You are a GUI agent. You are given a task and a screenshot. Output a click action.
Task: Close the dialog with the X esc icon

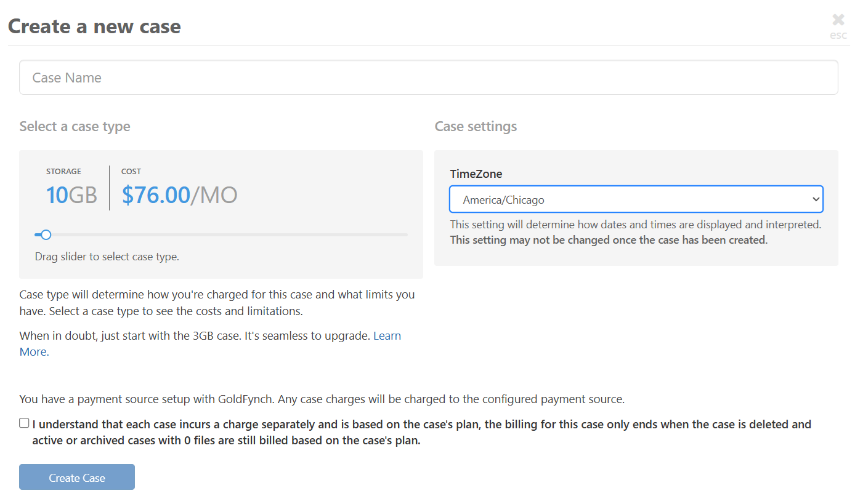point(838,26)
